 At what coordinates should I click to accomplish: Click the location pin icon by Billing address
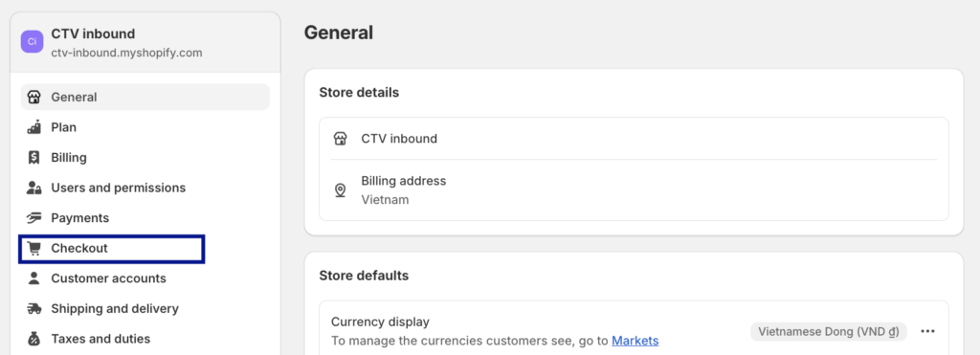coord(340,190)
